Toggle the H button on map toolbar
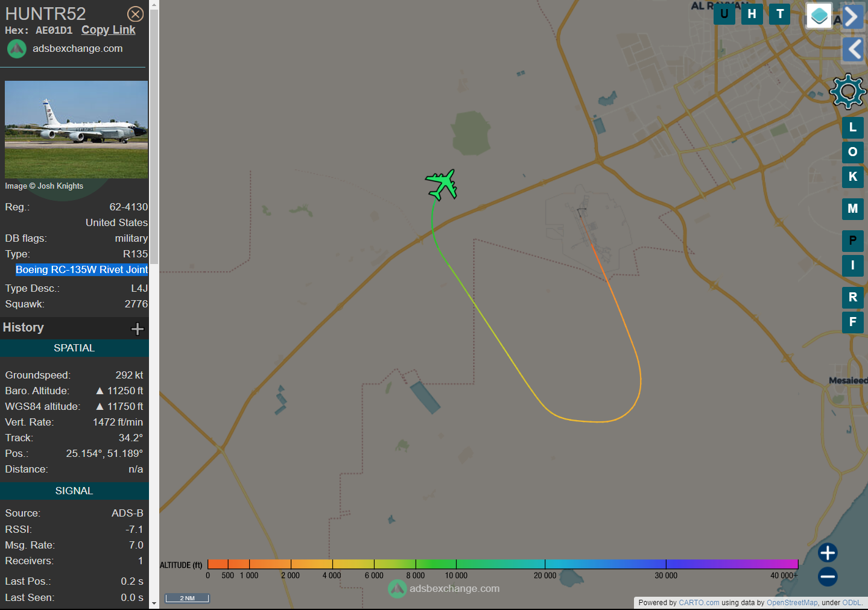This screenshot has height=610, width=868. 752,14
